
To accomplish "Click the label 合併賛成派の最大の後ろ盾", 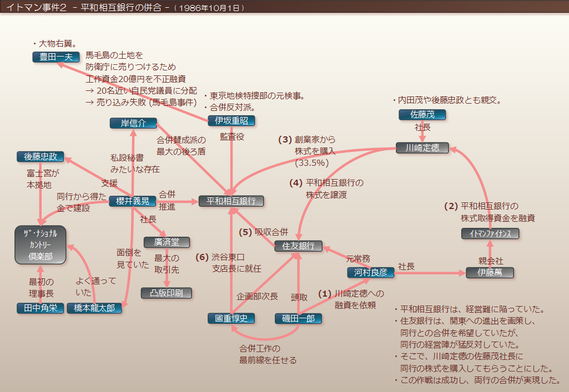I will (181, 146).
